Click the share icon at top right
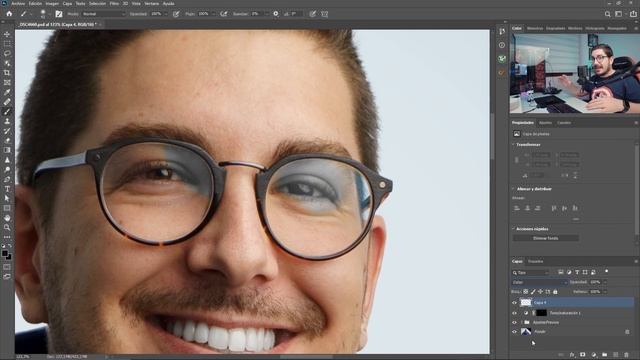640x360 pixels. tap(633, 14)
